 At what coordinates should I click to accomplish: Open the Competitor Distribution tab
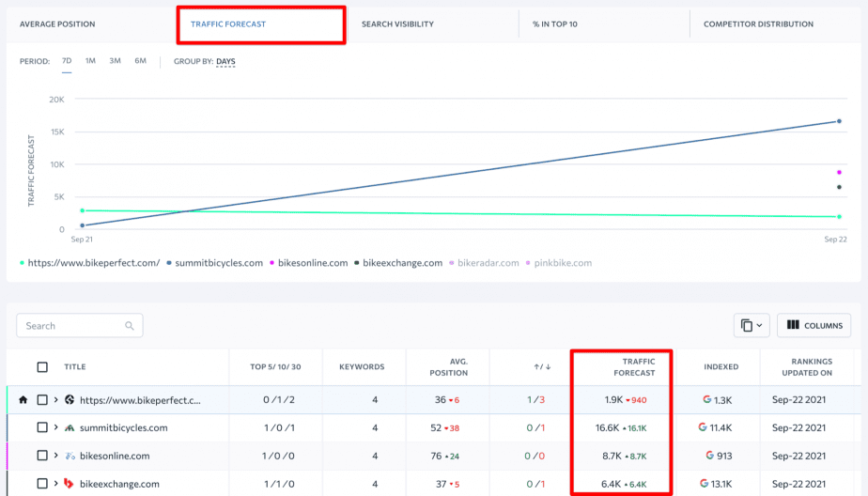[758, 24]
